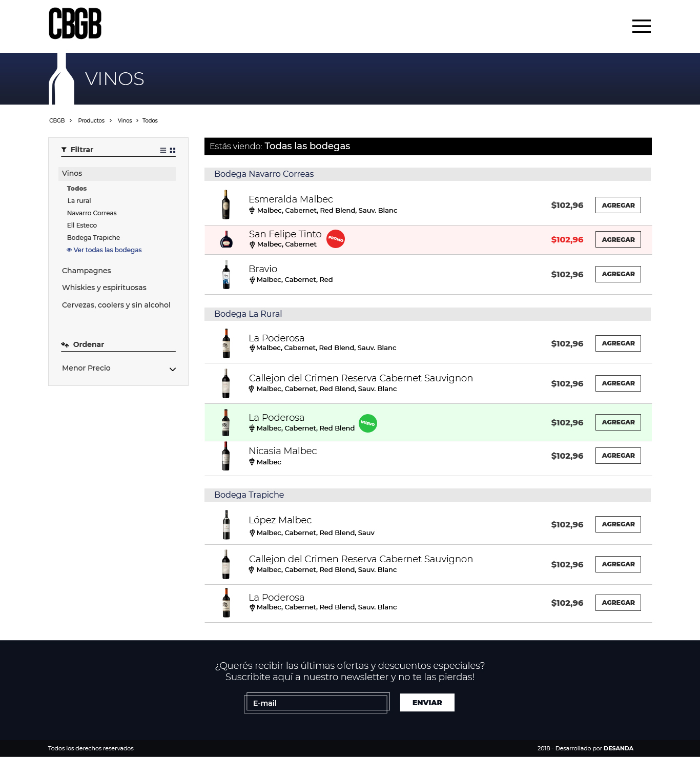Open the hamburger menu
This screenshot has width=700, height=757.
click(x=641, y=26)
